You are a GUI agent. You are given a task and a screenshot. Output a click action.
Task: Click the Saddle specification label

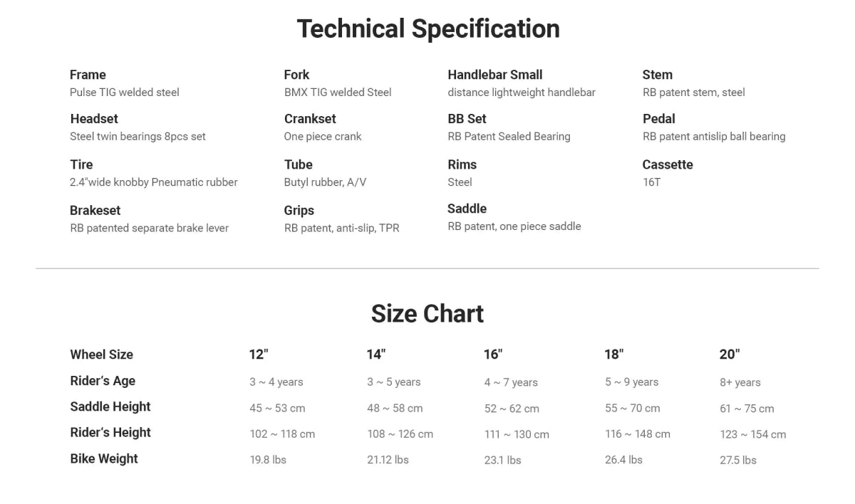(467, 209)
